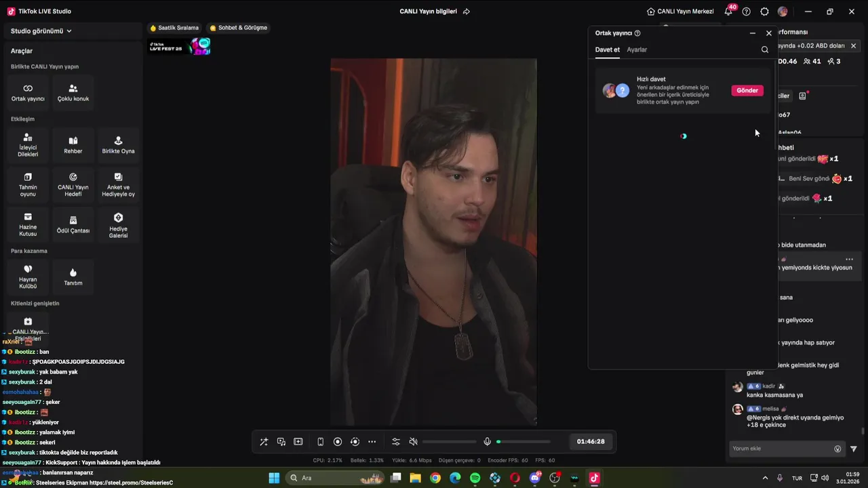
Task: Open Google Chrome from the taskbar
Action: pyautogui.click(x=435, y=478)
